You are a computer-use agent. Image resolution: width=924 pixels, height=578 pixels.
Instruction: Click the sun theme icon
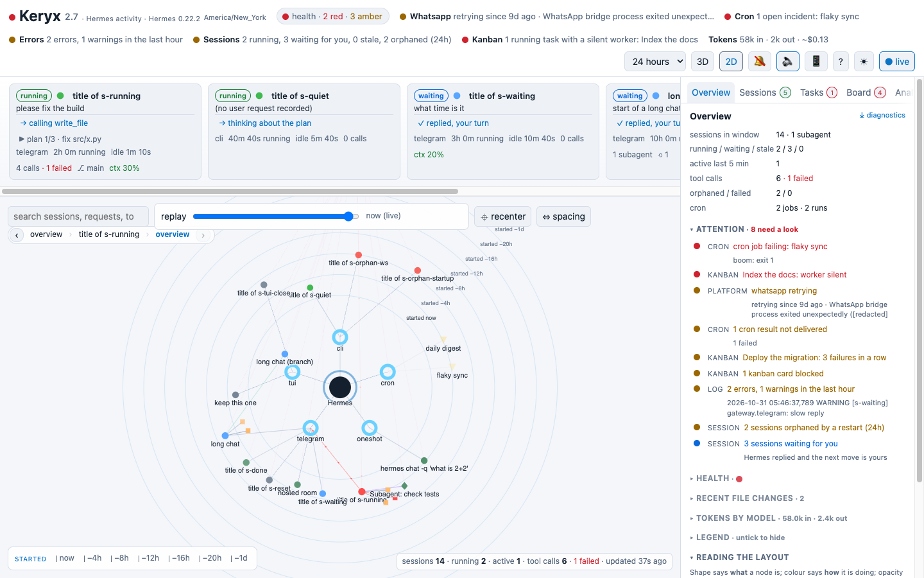click(864, 62)
